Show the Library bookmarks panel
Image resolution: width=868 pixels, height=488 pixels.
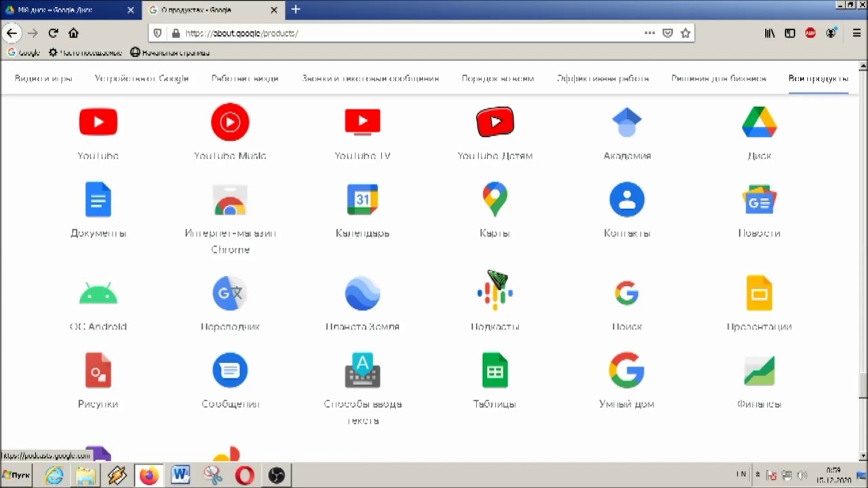(770, 33)
